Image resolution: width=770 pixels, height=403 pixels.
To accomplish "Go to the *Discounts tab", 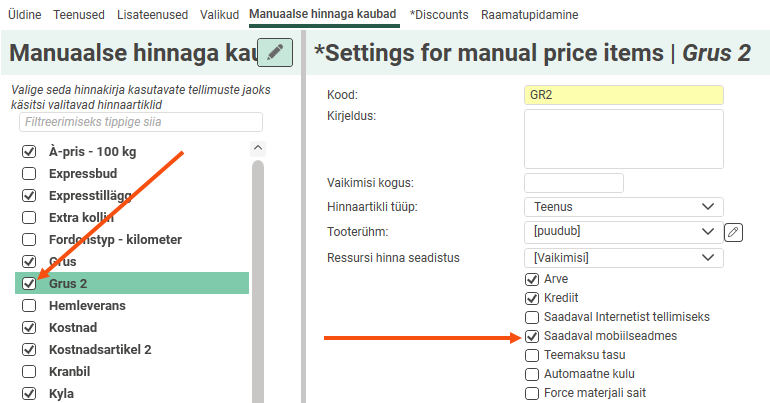I will (440, 15).
